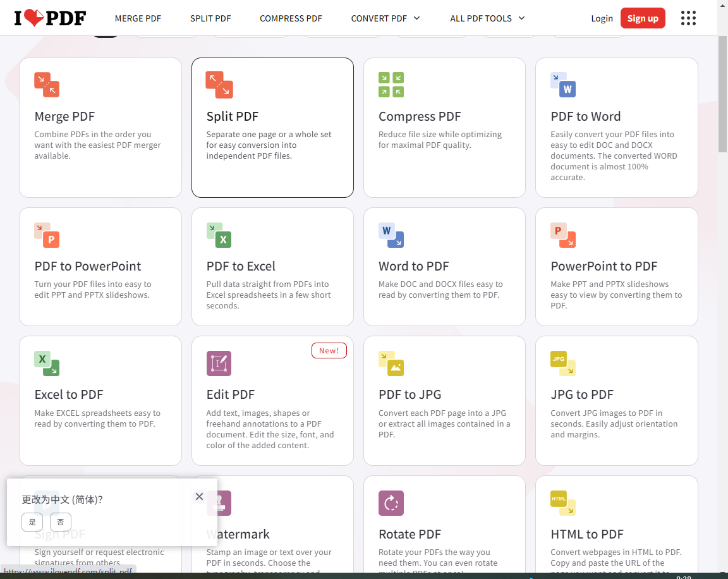Screen dimensions: 728x579
Task: Click the Merge PDF card icon
Action: pyautogui.click(x=47, y=85)
